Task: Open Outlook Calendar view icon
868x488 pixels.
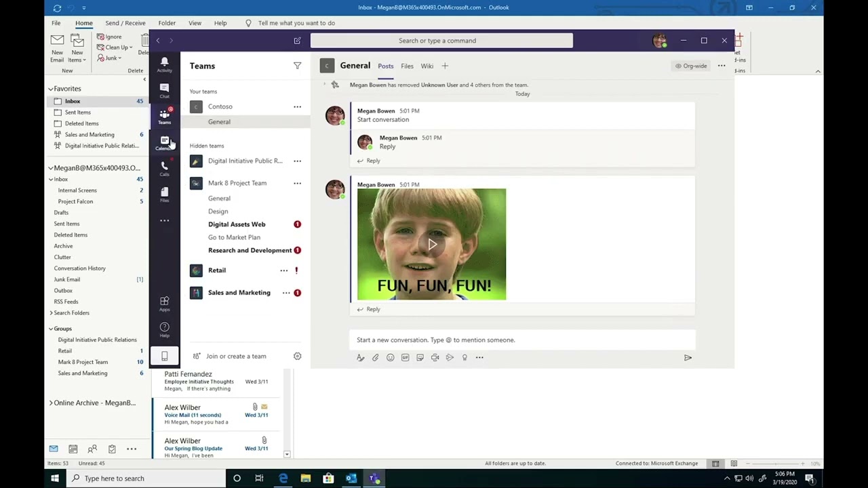Action: tap(73, 449)
